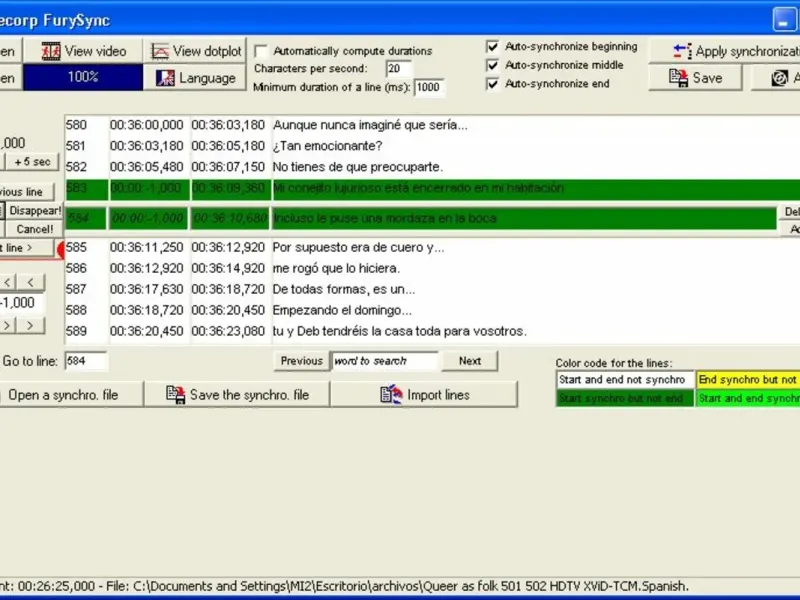Click end time 00:36:05,180 of line 581

(x=228, y=146)
